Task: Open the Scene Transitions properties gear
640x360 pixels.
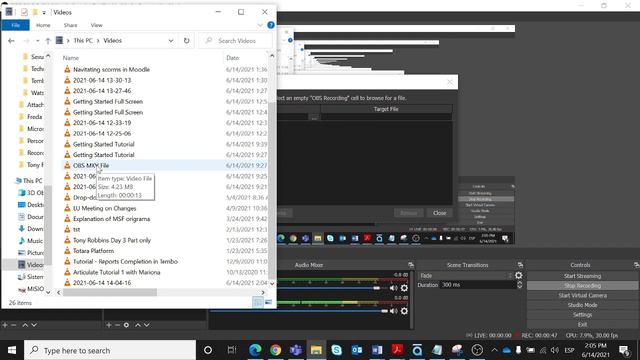Action: coord(518,276)
